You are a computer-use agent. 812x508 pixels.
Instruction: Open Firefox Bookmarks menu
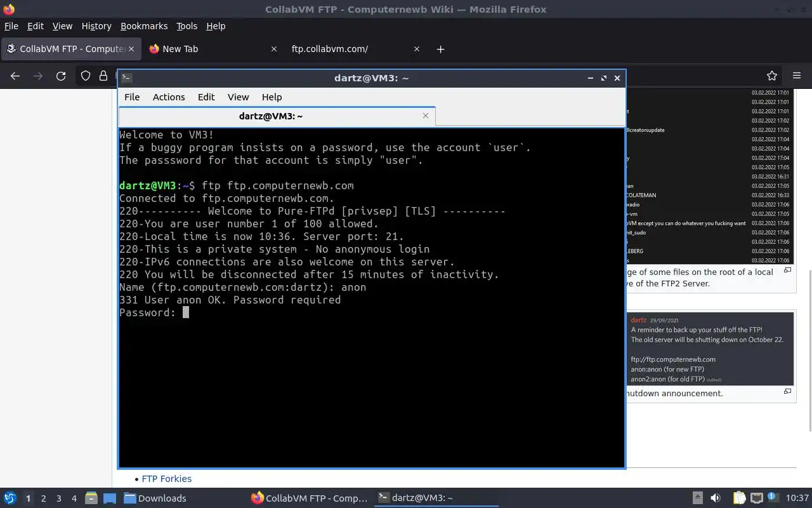[144, 26]
